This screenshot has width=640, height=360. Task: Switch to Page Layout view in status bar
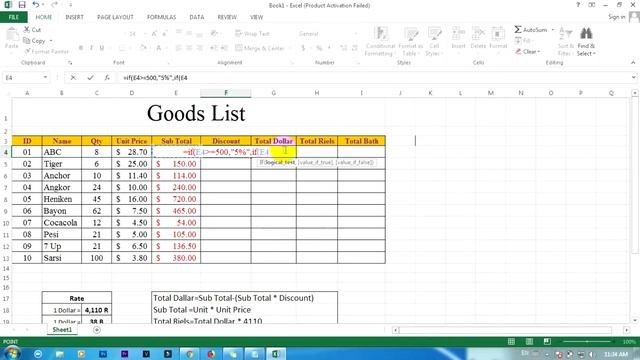tap(529, 342)
